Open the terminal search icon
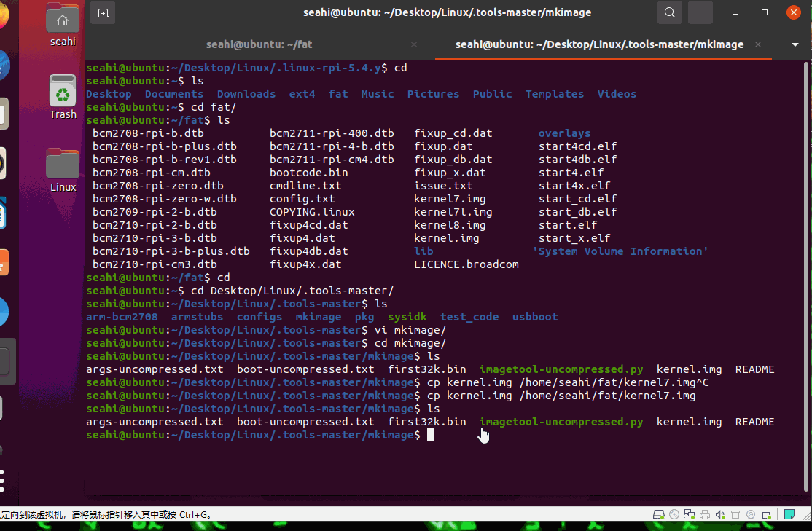The height and width of the screenshot is (531, 812). click(x=670, y=12)
